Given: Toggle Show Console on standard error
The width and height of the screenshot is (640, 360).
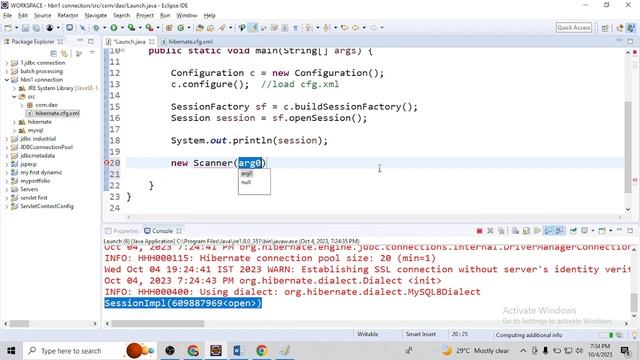Looking at the screenshot, I should 559,231.
